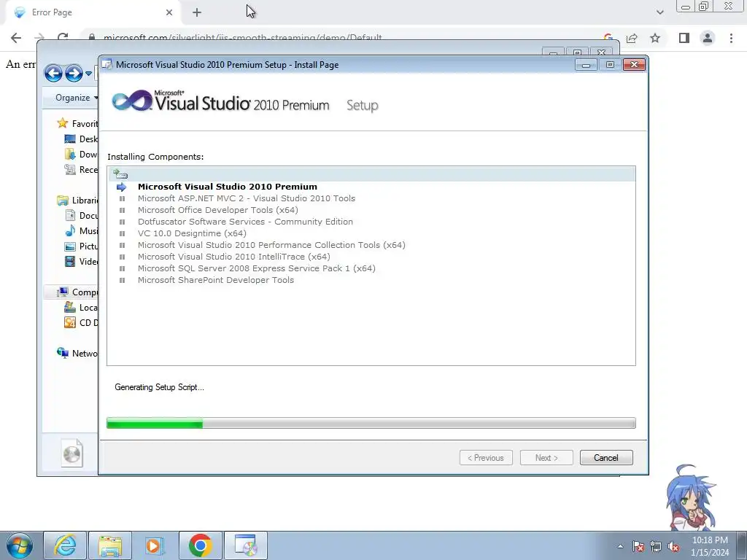Open the Organize menu in Explorer

click(76, 98)
